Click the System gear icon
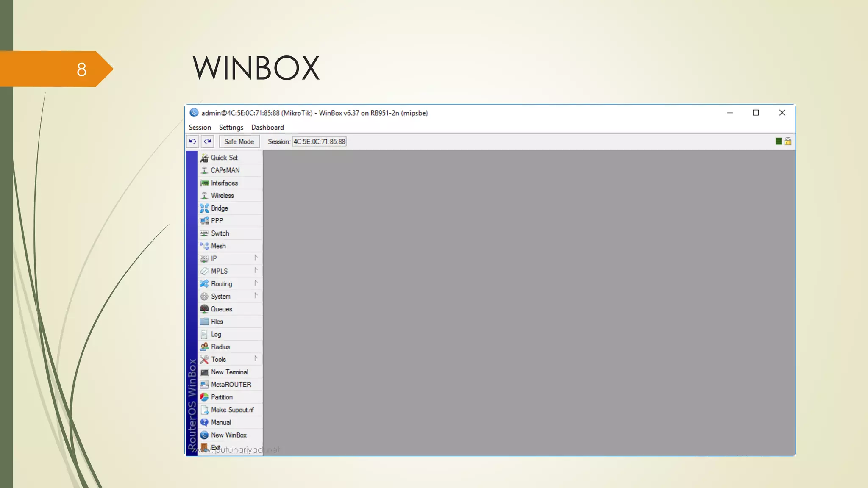 point(204,297)
